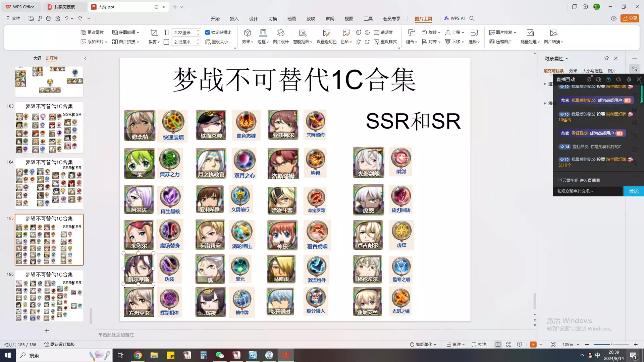Start slideshow from status bar play button

click(533, 345)
